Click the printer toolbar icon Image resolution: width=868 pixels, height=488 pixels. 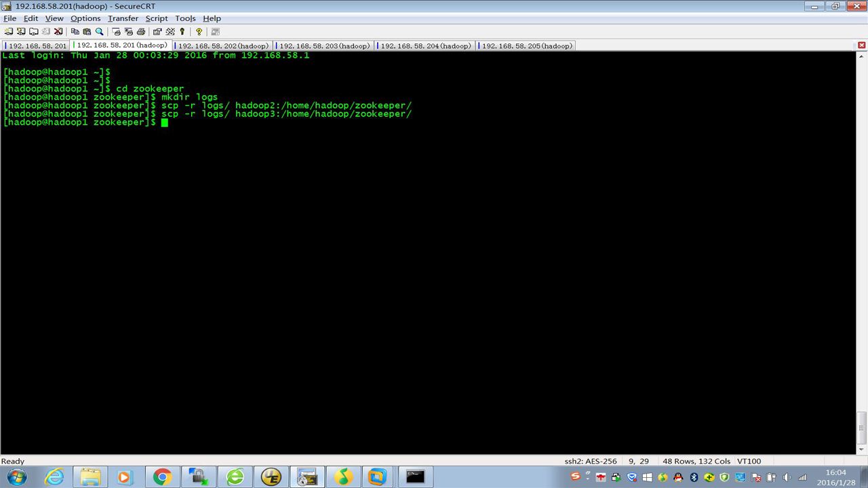point(141,31)
